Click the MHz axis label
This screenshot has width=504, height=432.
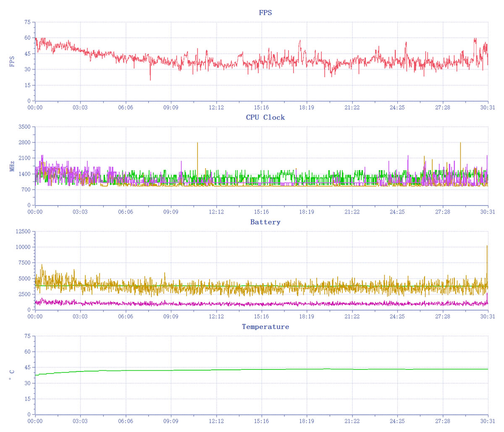click(12, 166)
